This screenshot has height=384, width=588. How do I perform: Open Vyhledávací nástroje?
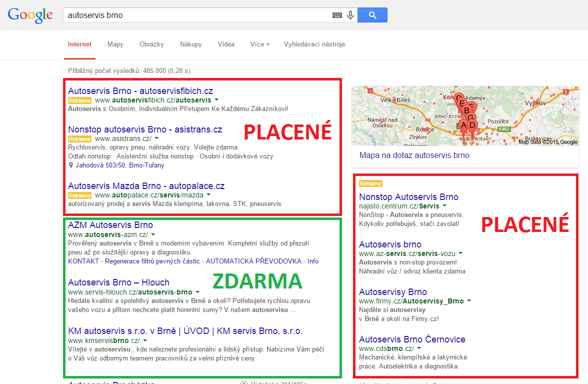(314, 44)
